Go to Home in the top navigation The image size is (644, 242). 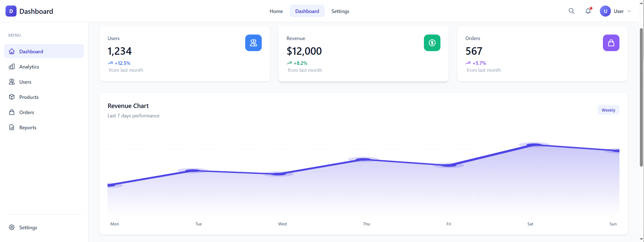pyautogui.click(x=276, y=11)
